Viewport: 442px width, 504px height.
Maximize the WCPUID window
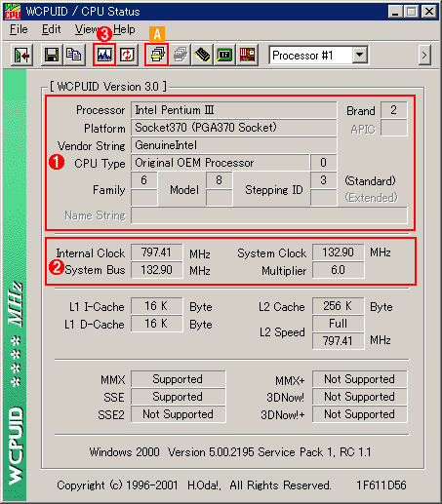click(x=411, y=12)
